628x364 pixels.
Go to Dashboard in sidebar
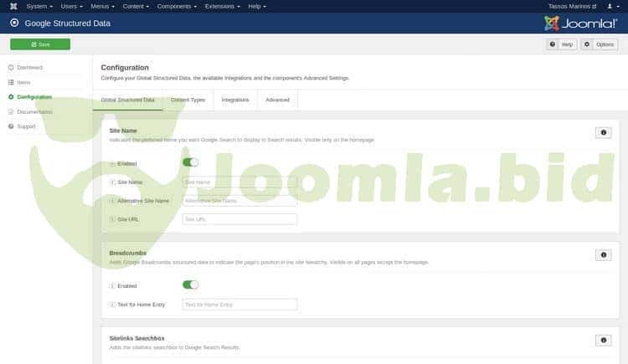click(x=29, y=67)
